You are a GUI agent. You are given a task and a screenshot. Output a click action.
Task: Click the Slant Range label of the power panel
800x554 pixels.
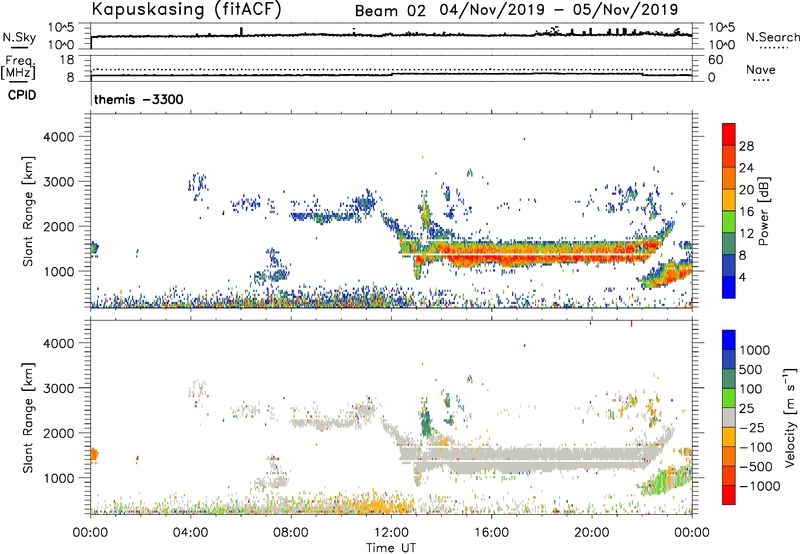(28, 211)
